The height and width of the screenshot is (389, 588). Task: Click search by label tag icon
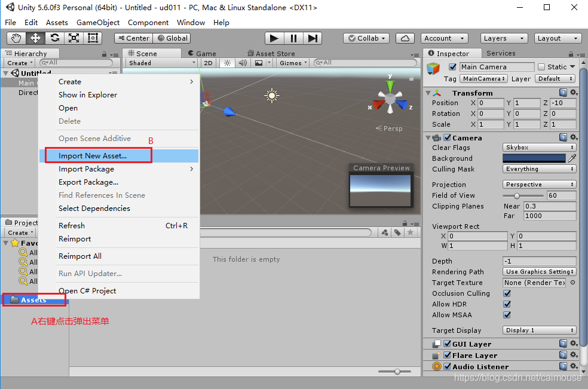point(397,232)
